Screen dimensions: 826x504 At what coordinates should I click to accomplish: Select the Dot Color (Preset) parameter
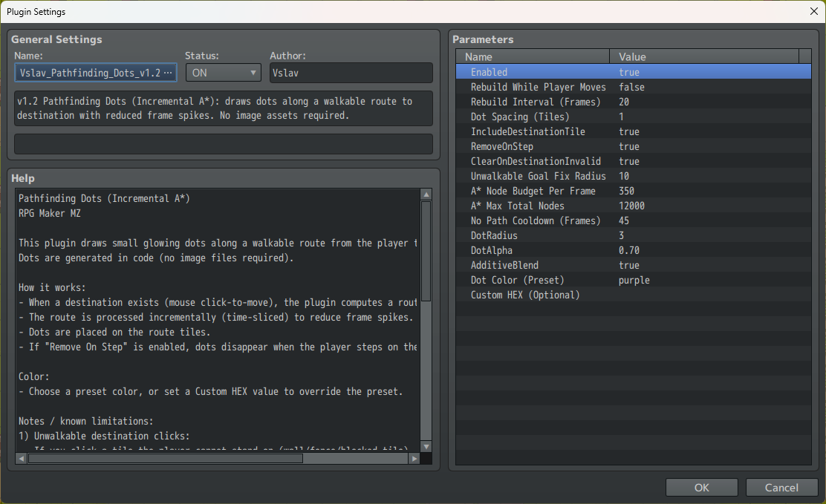click(x=633, y=280)
